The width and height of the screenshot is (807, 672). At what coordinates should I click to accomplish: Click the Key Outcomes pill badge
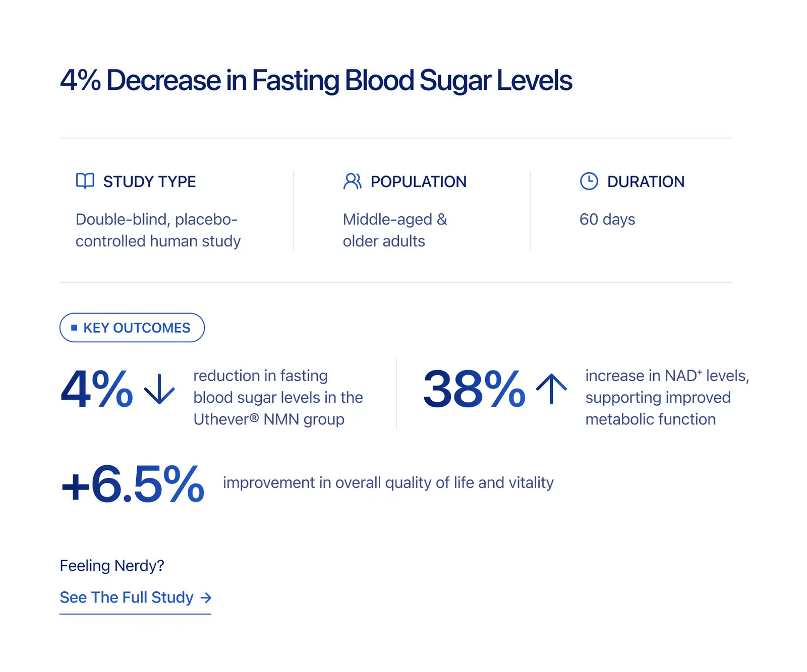pyautogui.click(x=132, y=328)
